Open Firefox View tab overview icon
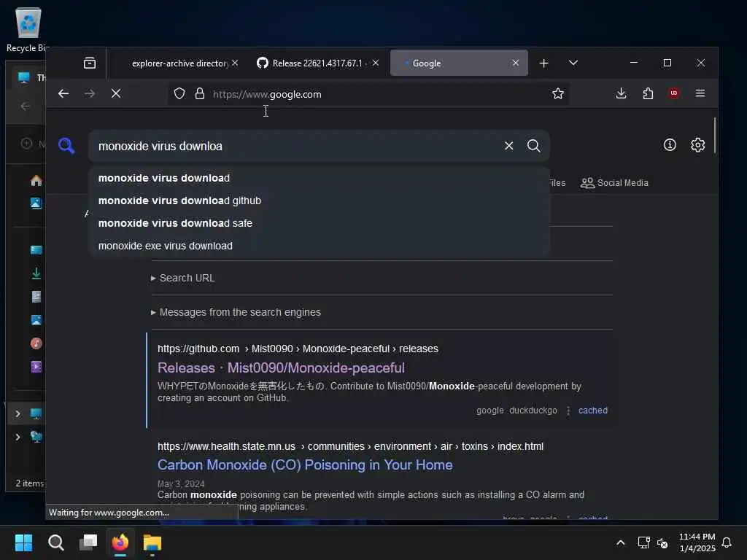This screenshot has height=560, width=747. point(90,63)
